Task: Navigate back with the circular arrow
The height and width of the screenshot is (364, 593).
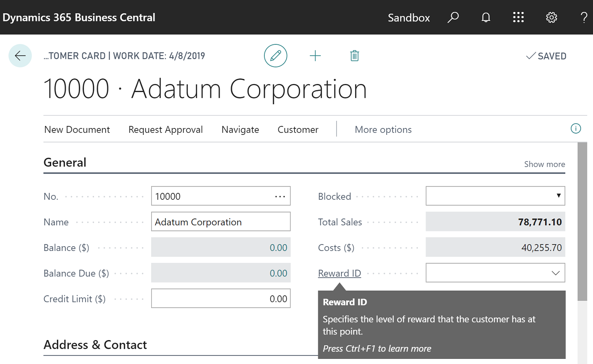Action: pos(20,55)
